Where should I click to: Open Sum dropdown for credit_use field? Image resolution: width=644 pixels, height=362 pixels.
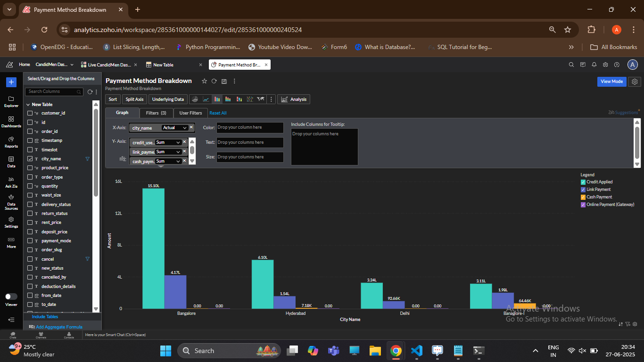pyautogui.click(x=168, y=142)
